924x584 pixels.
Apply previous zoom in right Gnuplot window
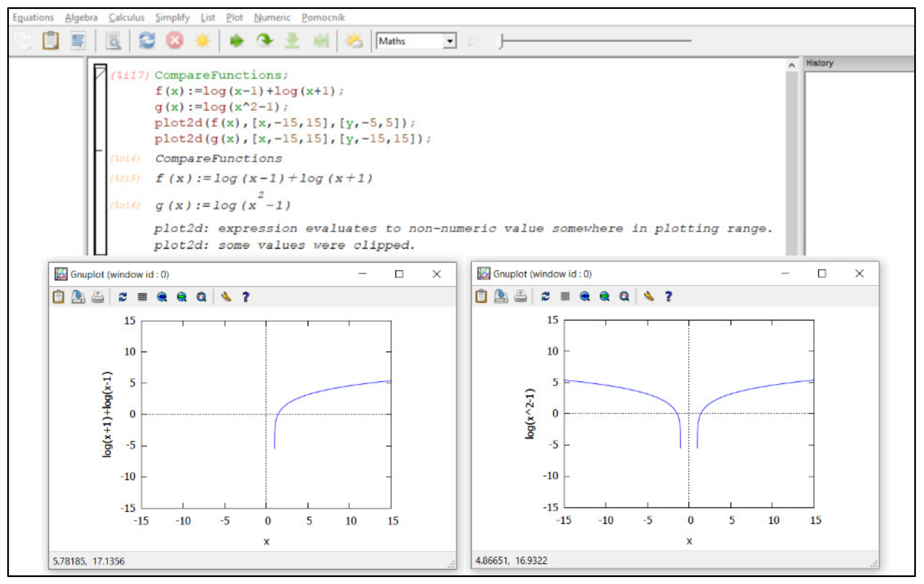(x=585, y=296)
